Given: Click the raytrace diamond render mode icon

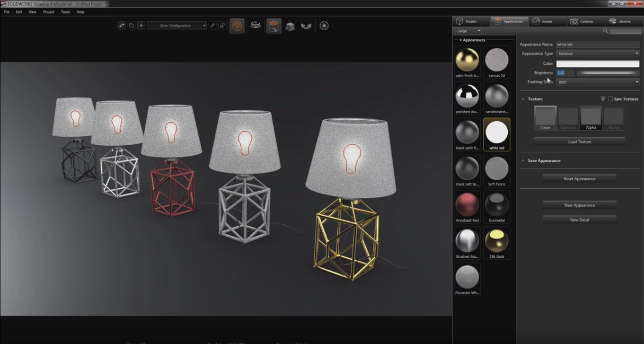Looking at the screenshot, I should (237, 26).
